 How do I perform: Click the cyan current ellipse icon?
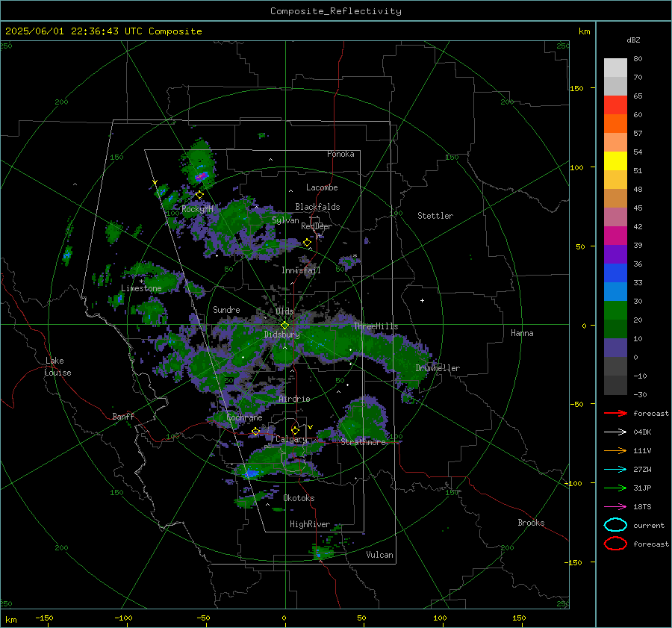click(x=615, y=525)
